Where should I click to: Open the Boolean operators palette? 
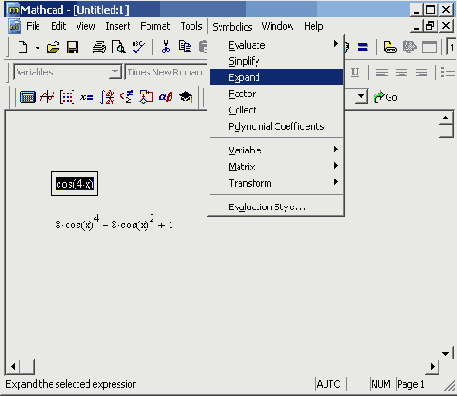coord(127,97)
